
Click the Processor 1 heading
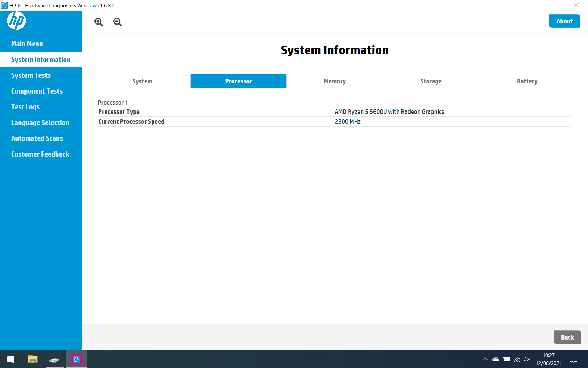click(113, 103)
